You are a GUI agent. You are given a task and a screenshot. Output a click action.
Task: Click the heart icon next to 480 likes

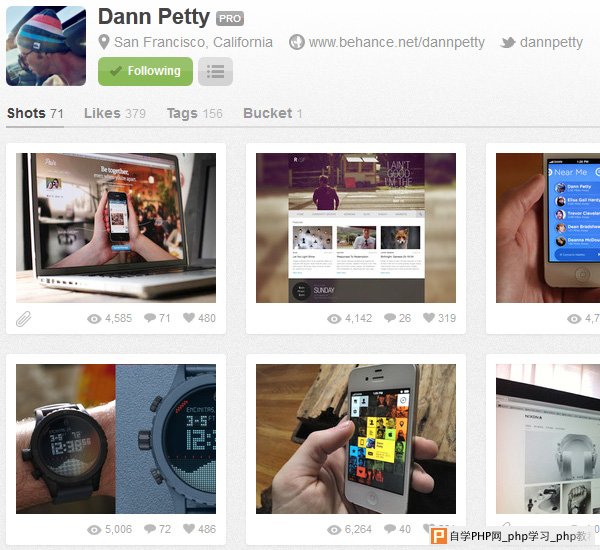[x=189, y=318]
